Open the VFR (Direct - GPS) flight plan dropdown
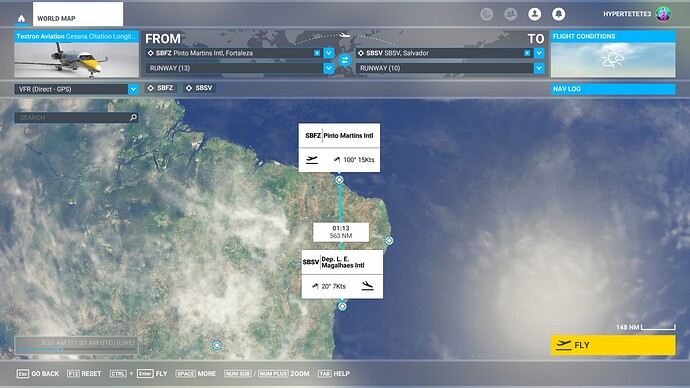This screenshot has width=690, height=388. (x=76, y=89)
